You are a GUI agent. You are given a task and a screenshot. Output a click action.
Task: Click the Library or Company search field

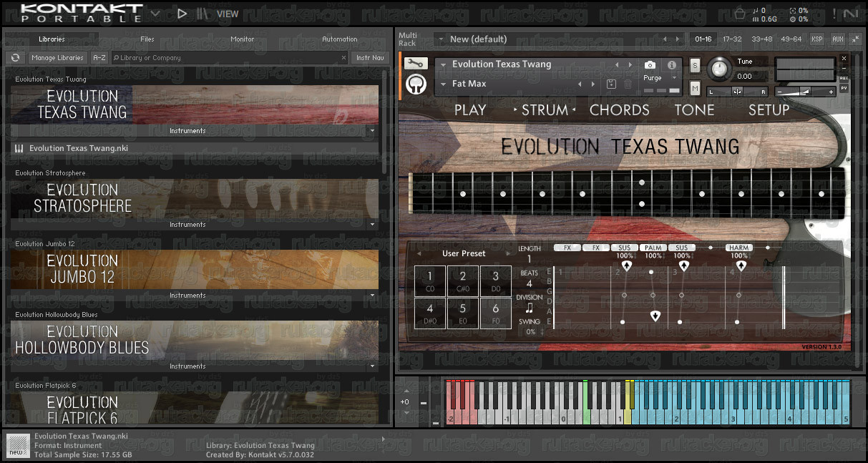coord(229,58)
